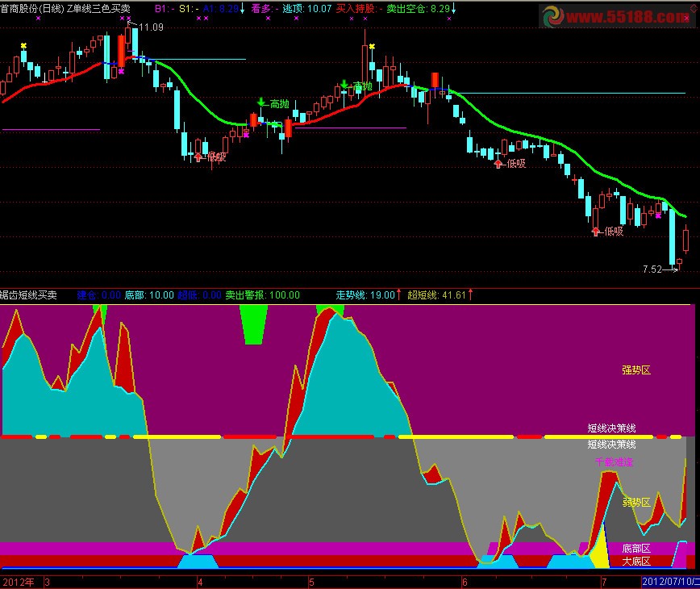Click the 强势区 zone label
This screenshot has width=700, height=589.
[x=636, y=370]
